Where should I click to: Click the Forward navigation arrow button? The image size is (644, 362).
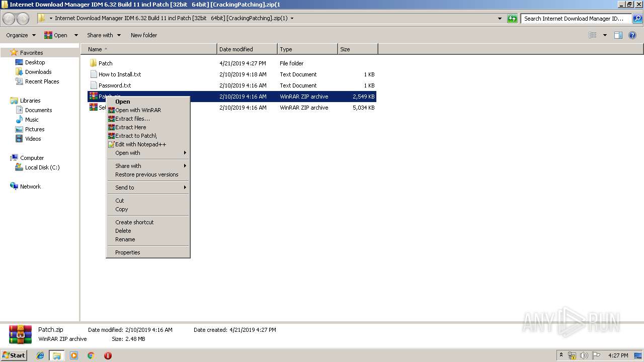23,19
